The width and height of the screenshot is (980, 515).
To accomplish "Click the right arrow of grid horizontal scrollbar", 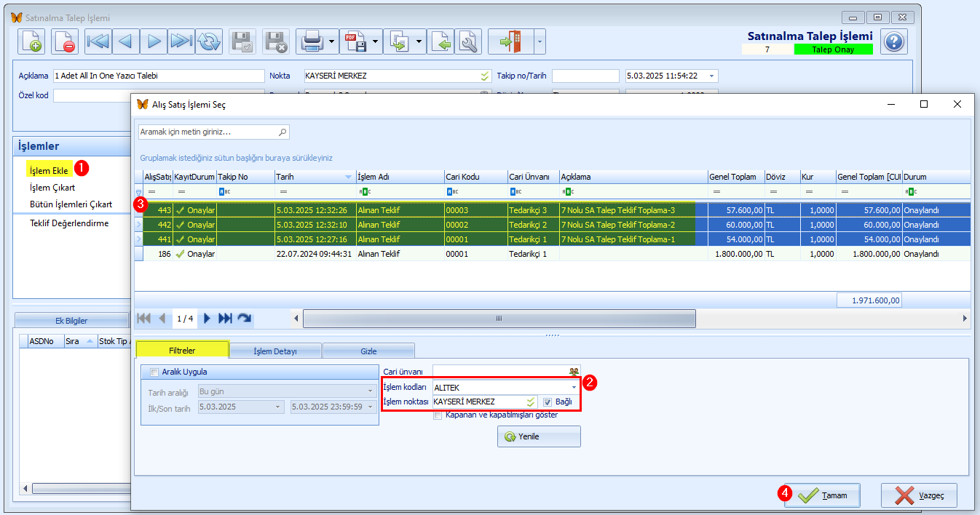I will click(x=965, y=319).
